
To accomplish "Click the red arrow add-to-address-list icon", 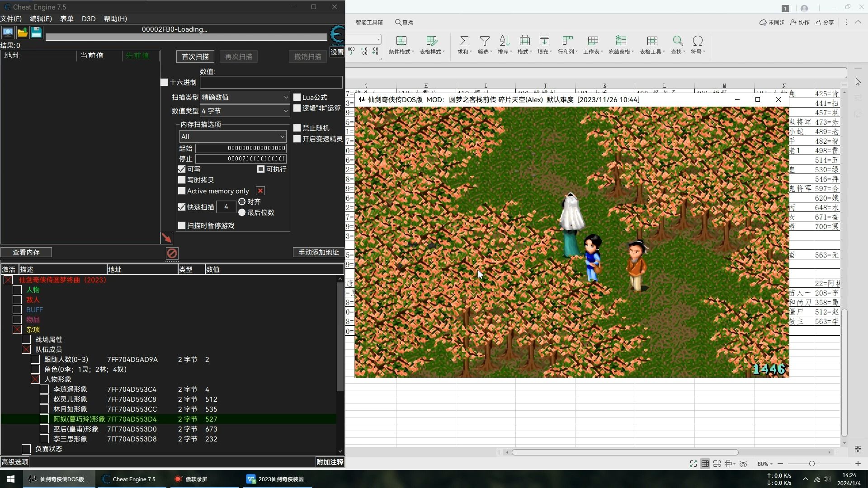I will 166,238.
